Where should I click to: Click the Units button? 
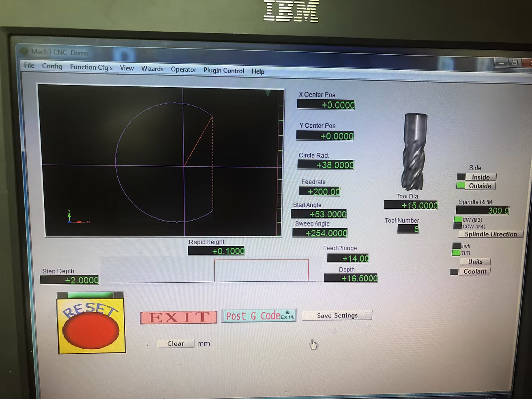click(475, 262)
